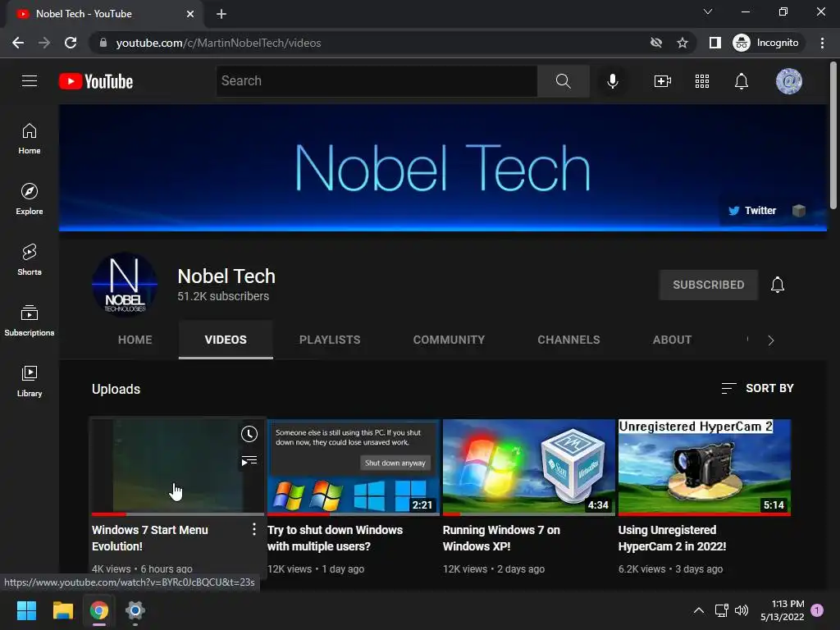Reload the page

pyautogui.click(x=71, y=43)
